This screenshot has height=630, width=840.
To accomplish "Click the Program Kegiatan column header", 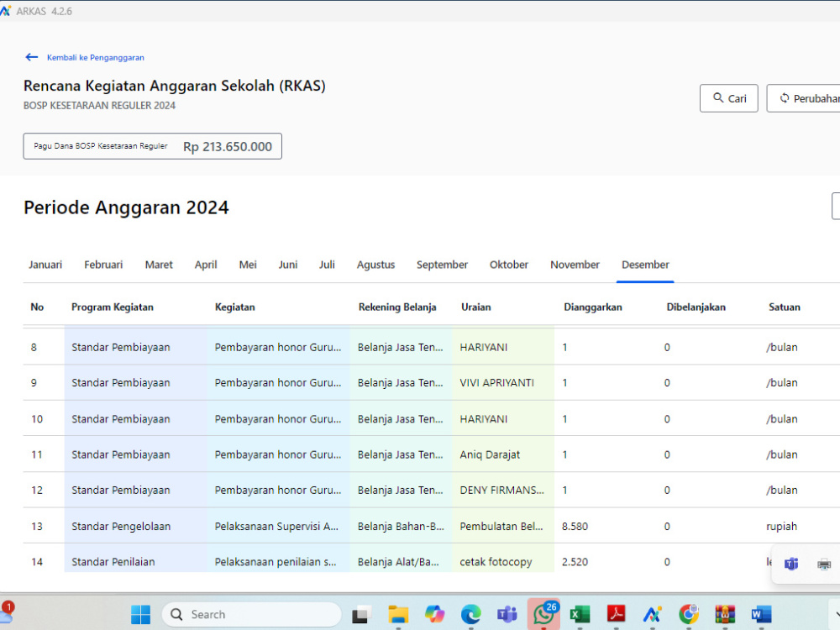I will (x=113, y=307).
